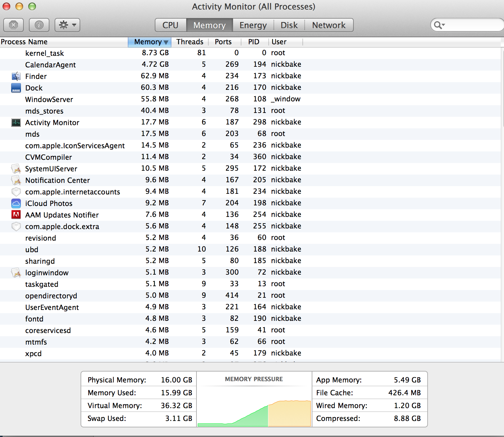Select the xpcd process row

point(250,353)
